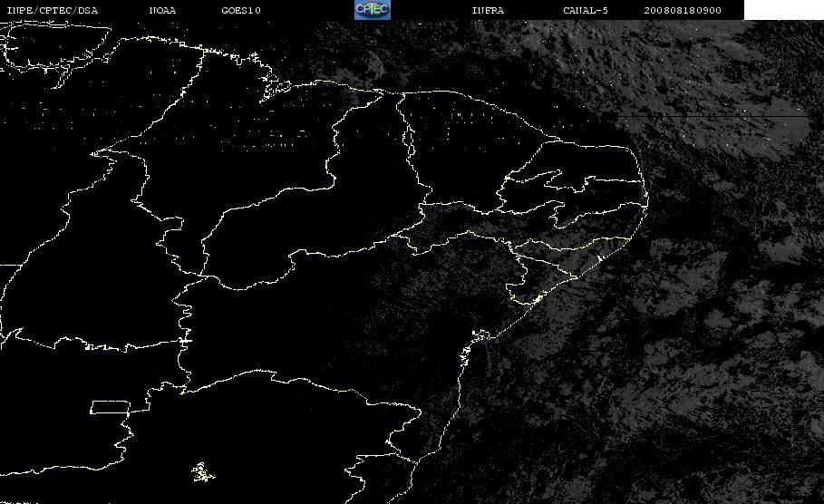Click the '200808180900' timestamp text
Image resolution: width=824 pixels, height=504 pixels.
683,11
